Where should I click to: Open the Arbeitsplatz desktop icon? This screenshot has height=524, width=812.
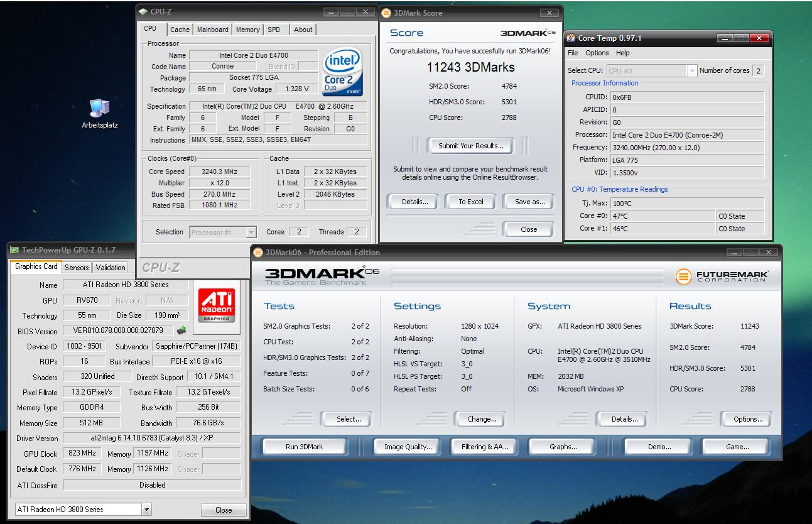tap(99, 114)
